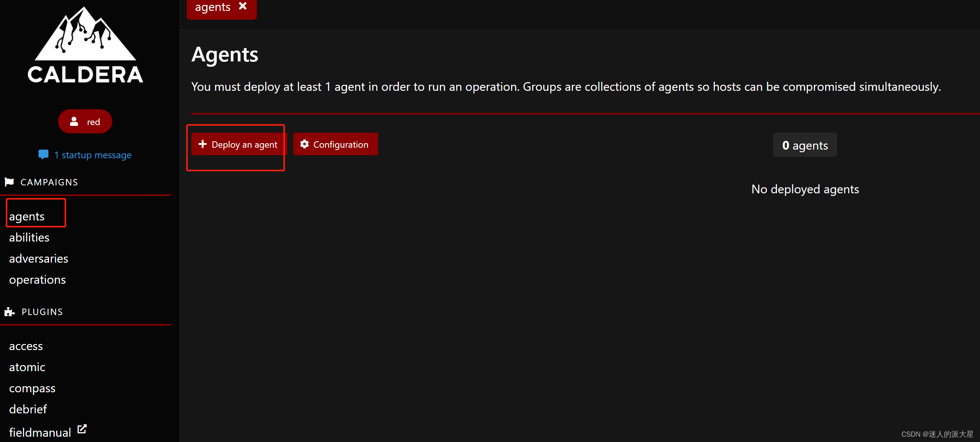The image size is (980, 442).
Task: Close the agents tab with X
Action: click(243, 6)
